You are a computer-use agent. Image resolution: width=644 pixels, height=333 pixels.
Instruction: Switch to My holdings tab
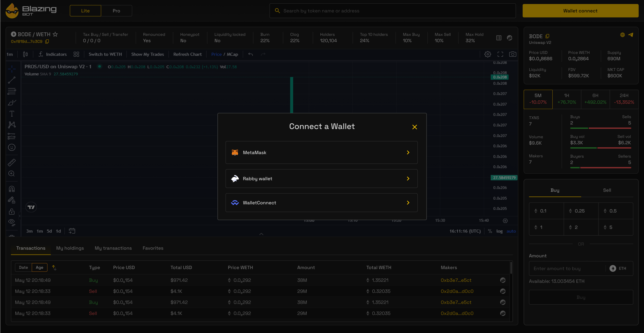[70, 248]
